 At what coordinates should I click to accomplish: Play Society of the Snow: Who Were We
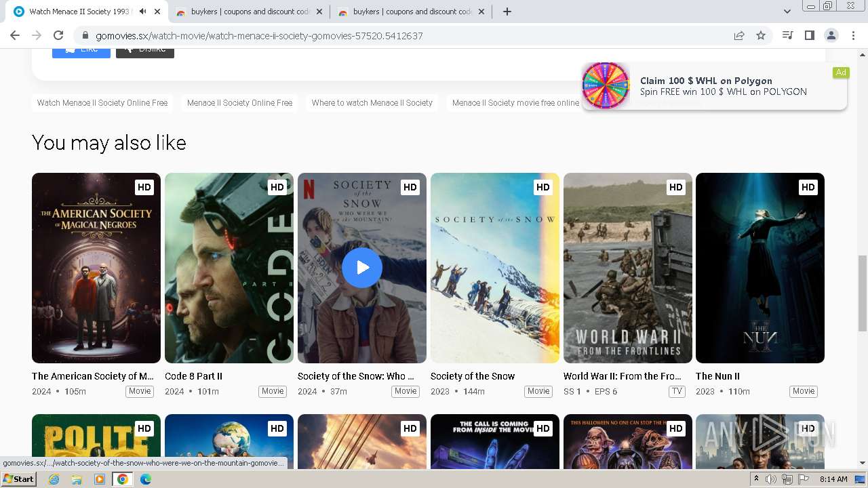point(362,268)
